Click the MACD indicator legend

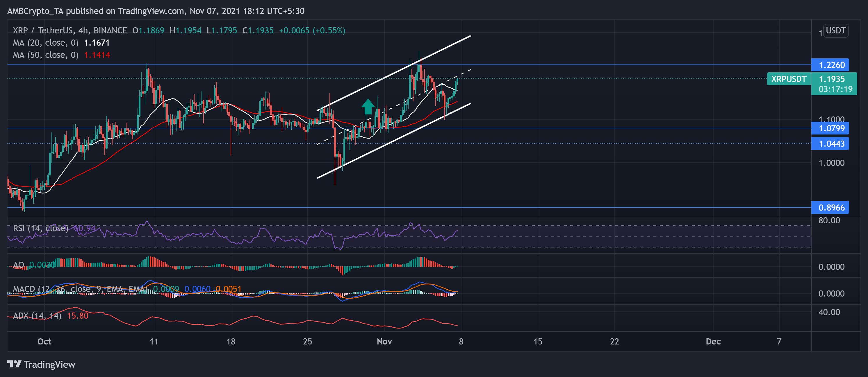[x=80, y=289]
